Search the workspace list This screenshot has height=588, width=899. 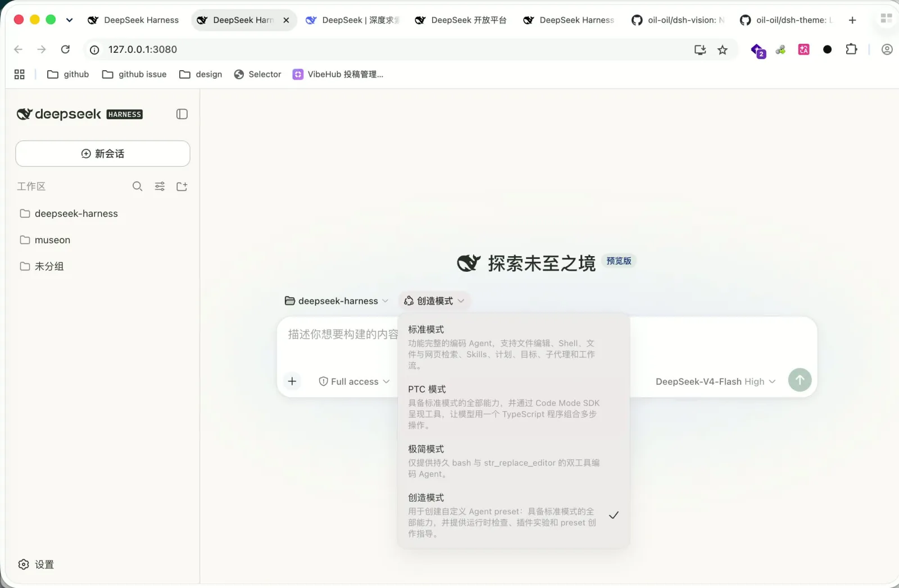pyautogui.click(x=137, y=186)
